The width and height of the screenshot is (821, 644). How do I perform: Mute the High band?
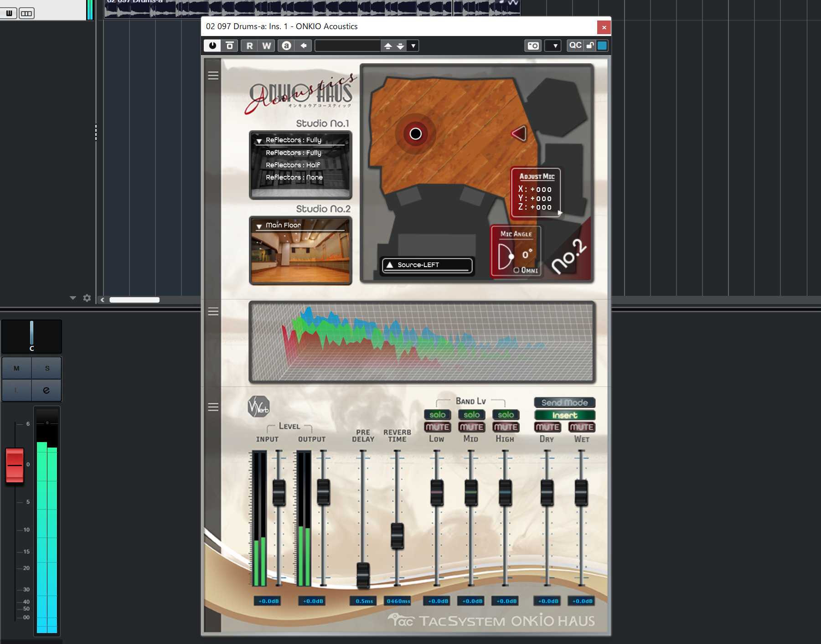506,427
